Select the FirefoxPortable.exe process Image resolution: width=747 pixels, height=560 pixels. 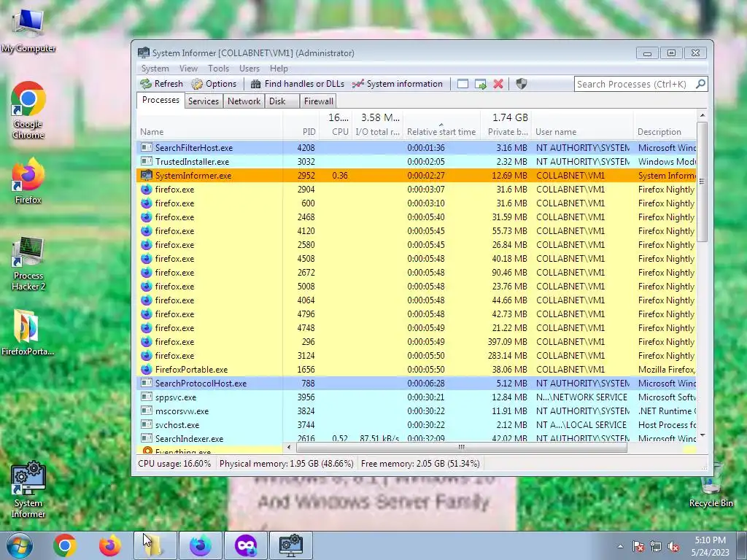[x=417, y=369]
